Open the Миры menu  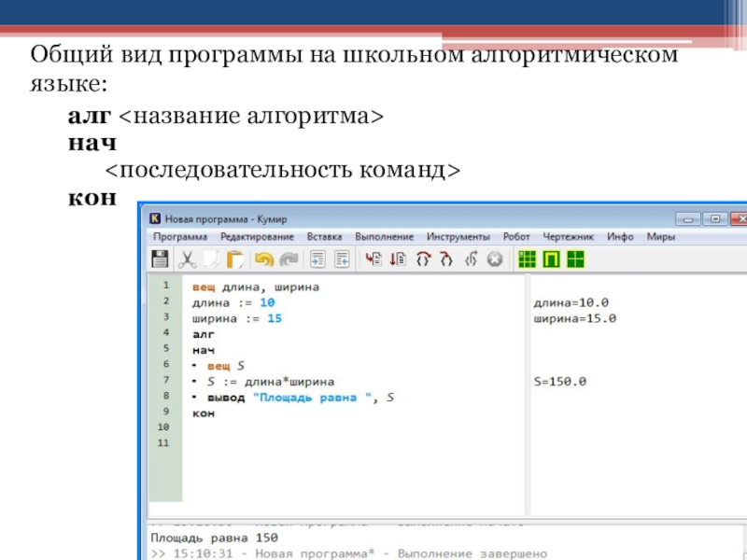click(x=660, y=237)
